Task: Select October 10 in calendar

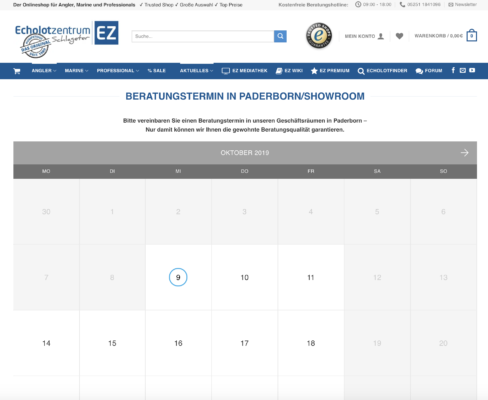Action: tap(245, 277)
